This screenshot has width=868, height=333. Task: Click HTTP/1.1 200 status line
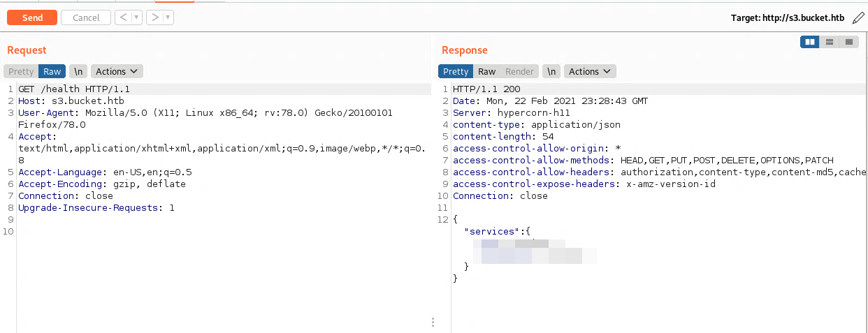point(486,89)
